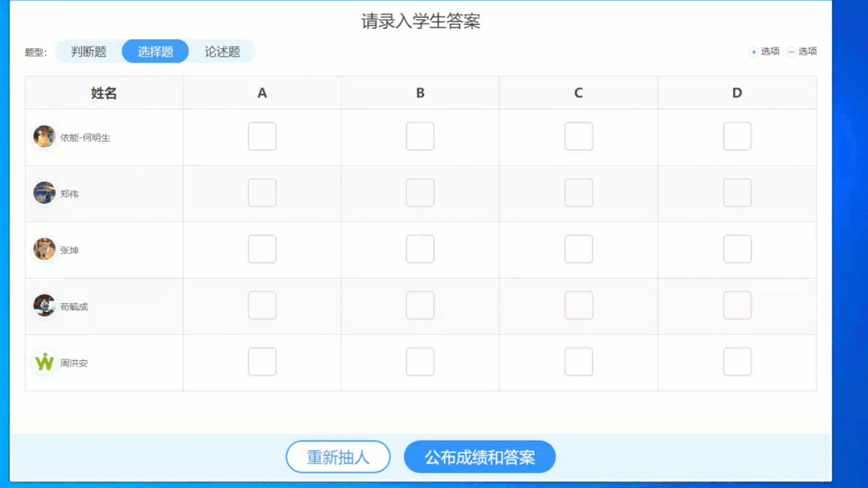The height and width of the screenshot is (488, 868).
Task: Switch to the 论述题 question type
Action: pos(222,51)
